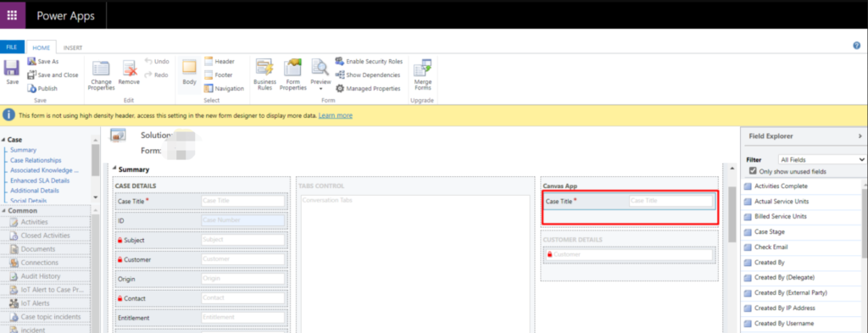The width and height of the screenshot is (868, 333).
Task: Publish the form
Action: (42, 88)
